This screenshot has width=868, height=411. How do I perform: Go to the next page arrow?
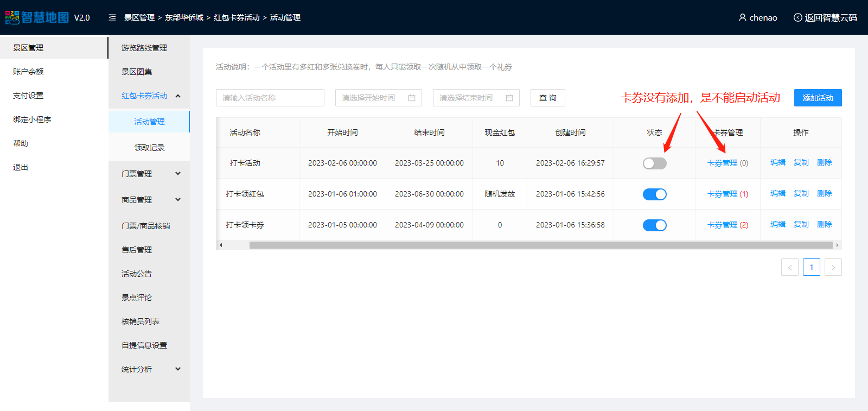(x=833, y=267)
